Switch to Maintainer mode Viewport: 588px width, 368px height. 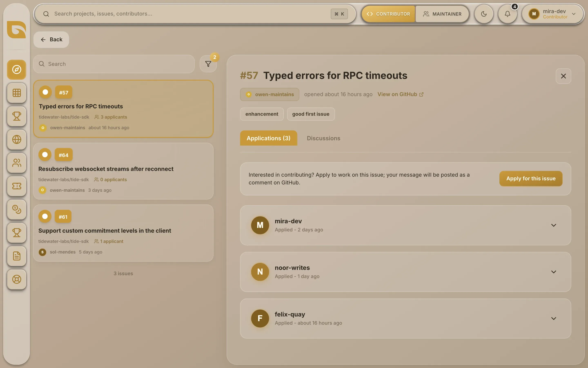pos(442,14)
